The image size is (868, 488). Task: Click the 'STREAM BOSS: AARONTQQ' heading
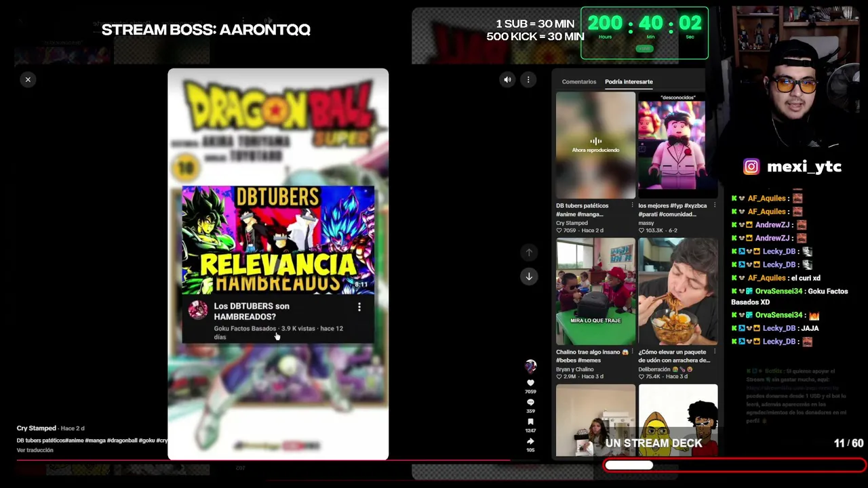206,29
